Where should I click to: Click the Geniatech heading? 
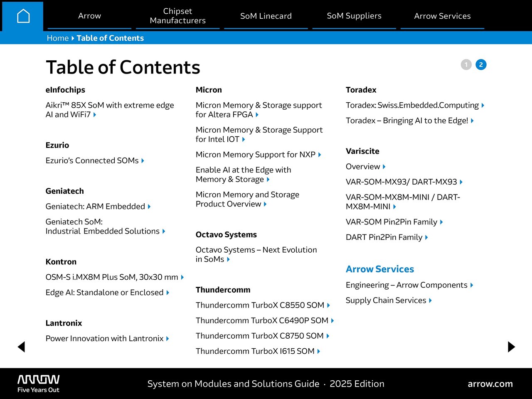point(65,191)
